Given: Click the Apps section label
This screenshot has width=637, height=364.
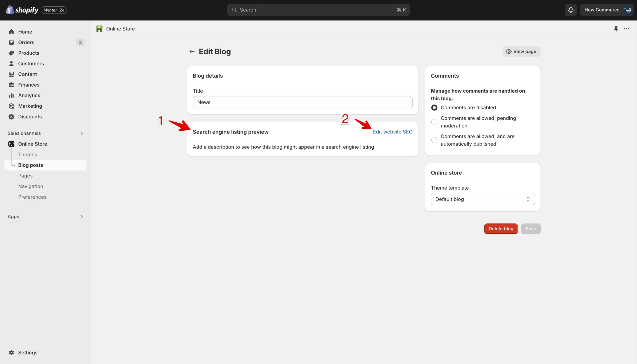Looking at the screenshot, I should (13, 217).
